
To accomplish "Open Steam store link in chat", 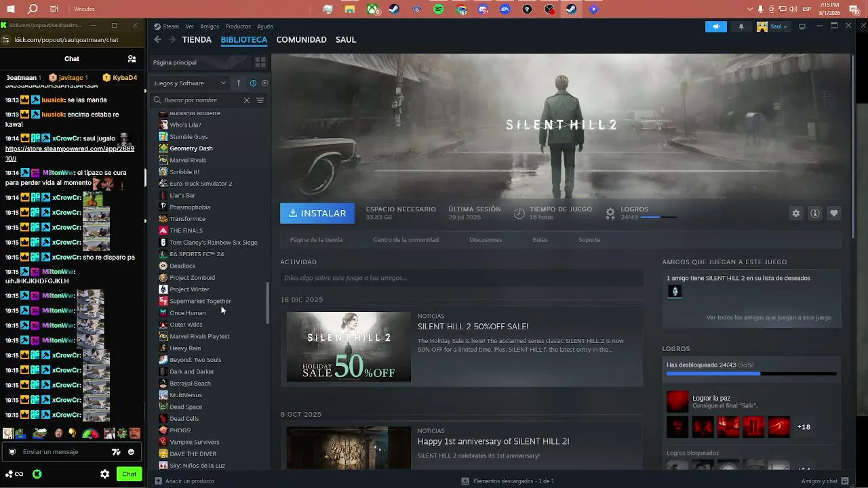I will tap(70, 153).
